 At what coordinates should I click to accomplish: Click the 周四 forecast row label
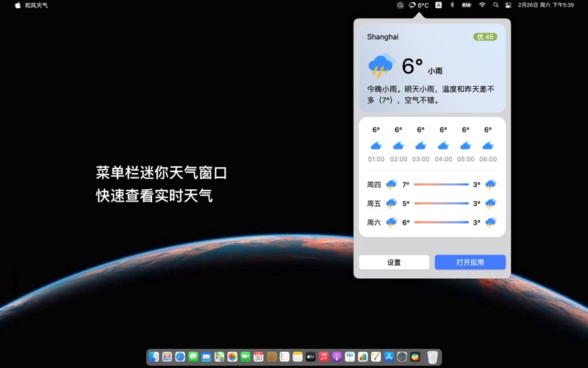[374, 185]
